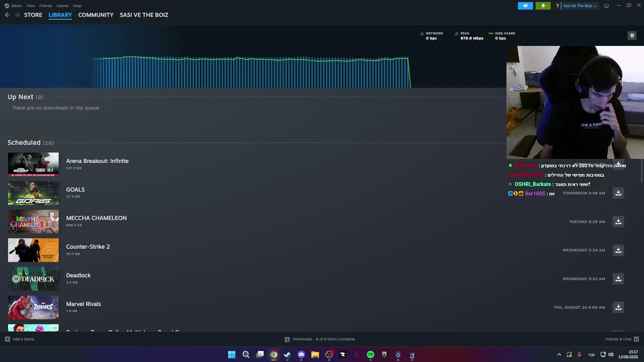The image size is (644, 362).
Task: Go back using the navigation arrow
Action: [7, 15]
